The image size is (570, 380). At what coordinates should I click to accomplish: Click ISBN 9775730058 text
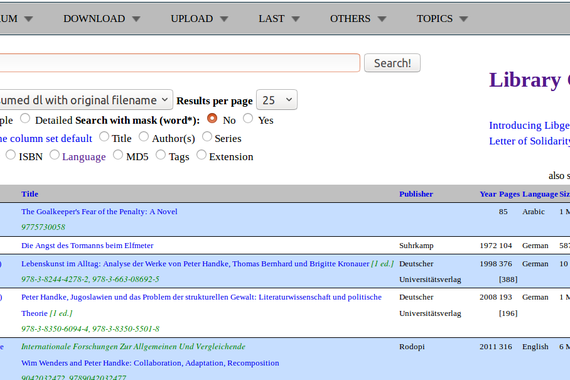click(x=43, y=227)
